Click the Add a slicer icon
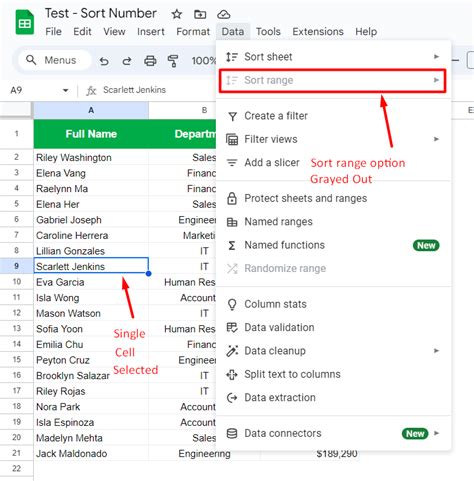The height and width of the screenshot is (481, 474). pos(232,163)
